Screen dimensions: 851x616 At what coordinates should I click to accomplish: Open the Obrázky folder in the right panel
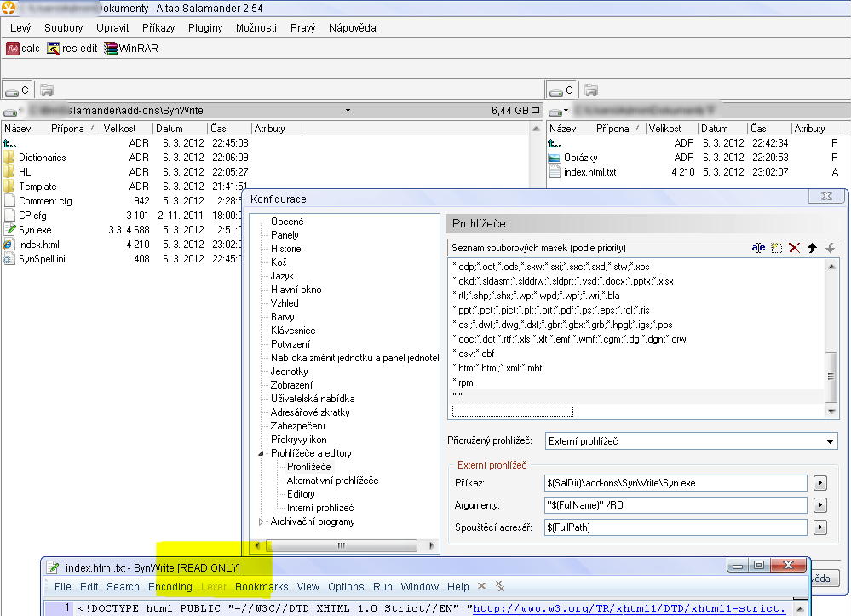[x=580, y=158]
